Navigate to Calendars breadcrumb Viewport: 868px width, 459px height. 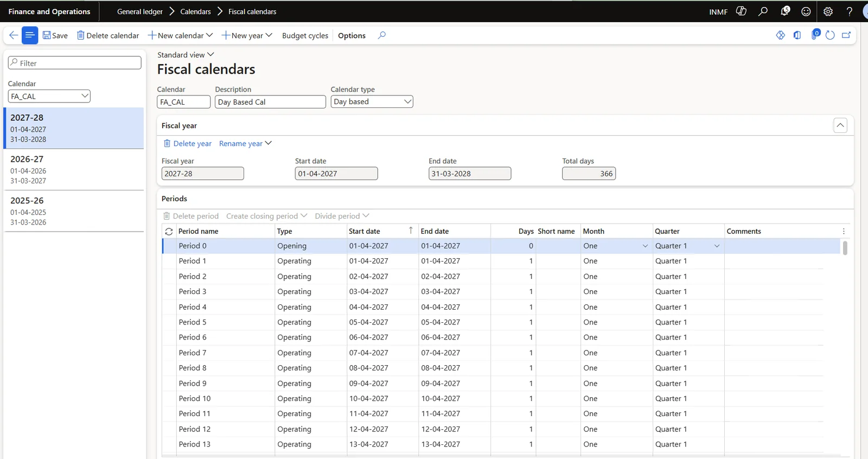tap(195, 11)
